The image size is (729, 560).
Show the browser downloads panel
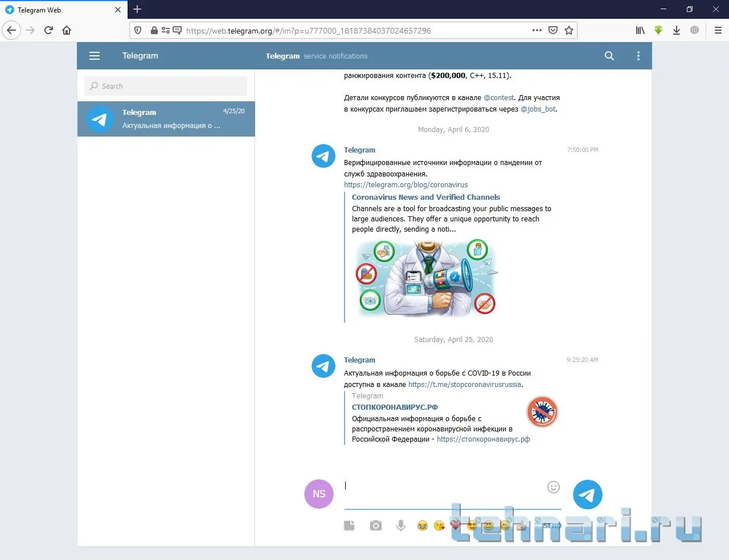click(x=677, y=30)
